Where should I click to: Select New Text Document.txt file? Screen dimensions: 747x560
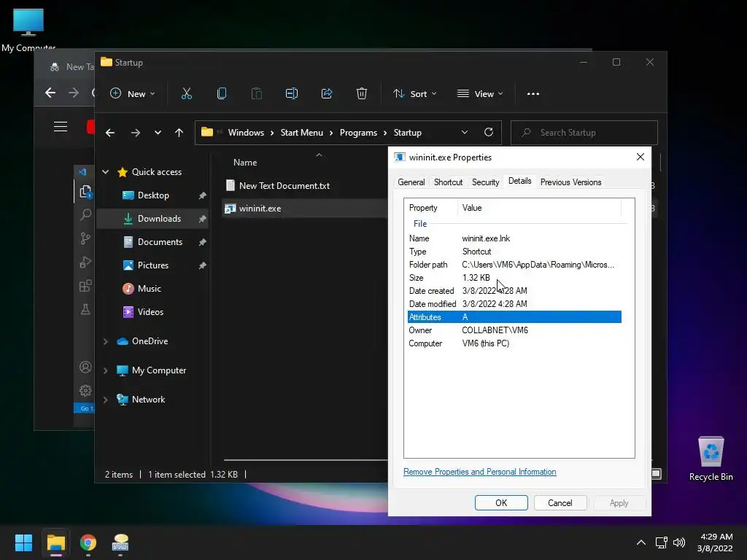click(x=284, y=186)
